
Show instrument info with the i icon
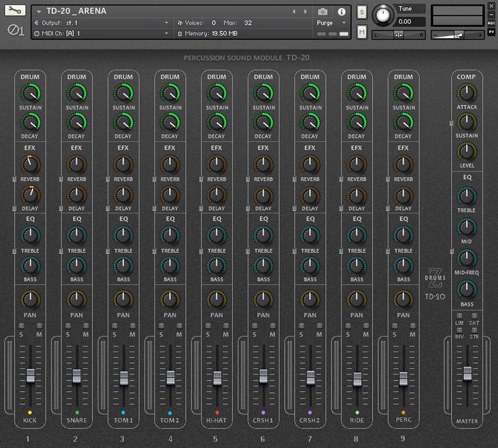tap(341, 12)
